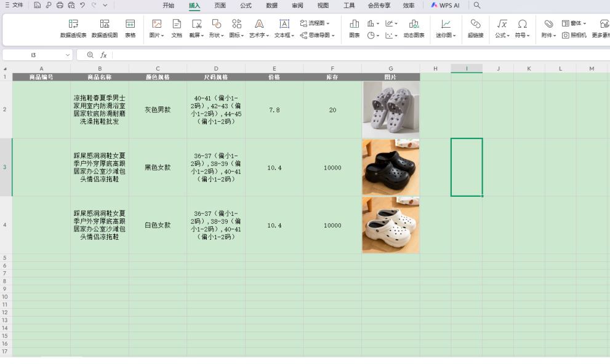Switch to the 工具 tab
This screenshot has width=610, height=364.
tap(349, 6)
